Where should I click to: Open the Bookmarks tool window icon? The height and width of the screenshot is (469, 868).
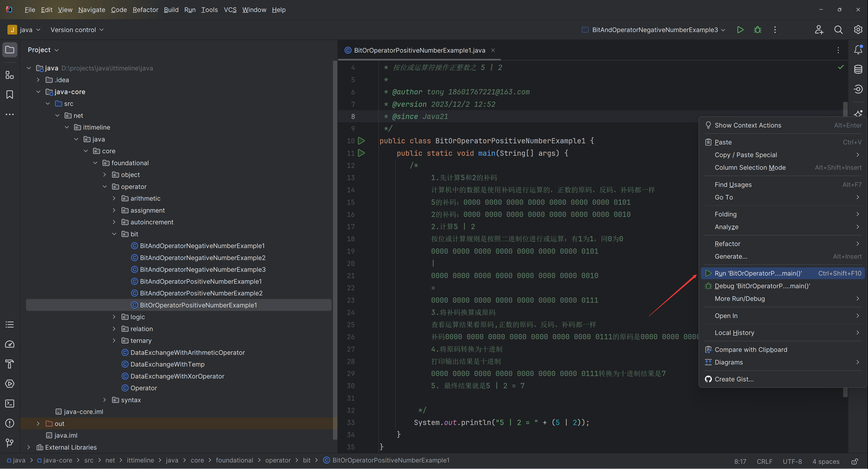(x=10, y=95)
